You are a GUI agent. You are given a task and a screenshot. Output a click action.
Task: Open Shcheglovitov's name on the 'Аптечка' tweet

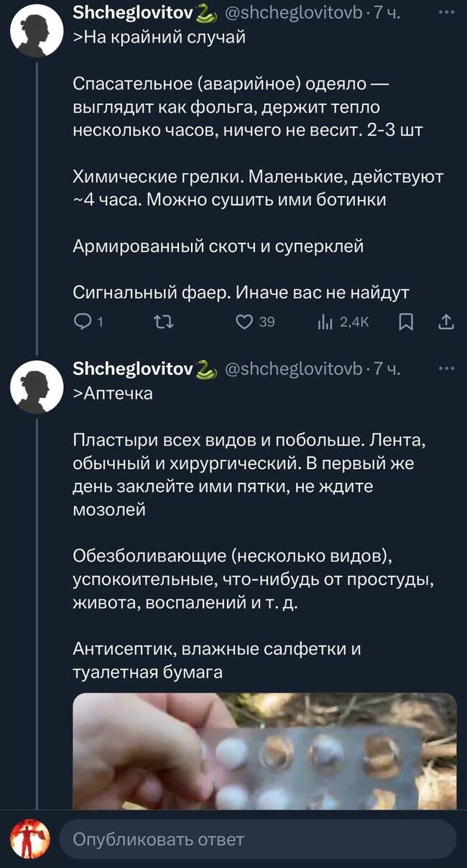(x=133, y=369)
